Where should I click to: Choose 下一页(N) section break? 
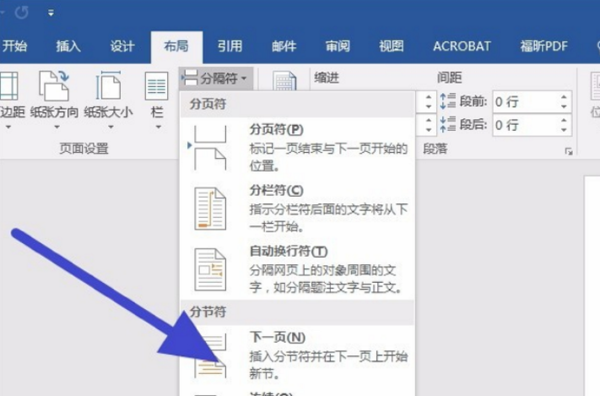[x=298, y=356]
